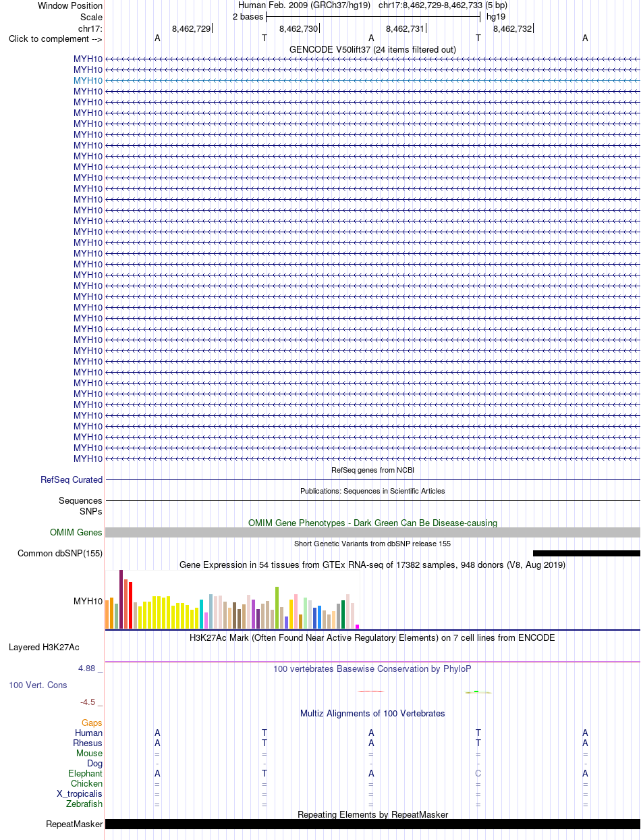Click 'Short Genetic Variants from dbSNP release 155'
This screenshot has height=840, width=641.
[372, 544]
